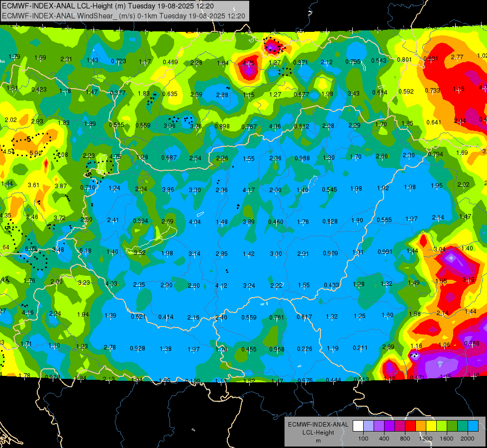Click the orange legend color swatch

[420, 426]
